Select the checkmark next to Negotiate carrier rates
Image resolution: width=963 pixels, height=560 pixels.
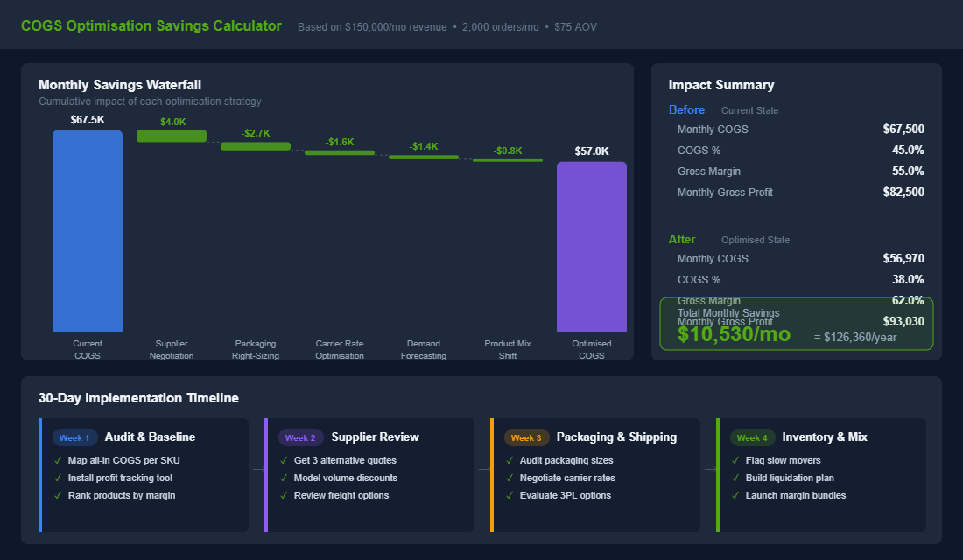click(510, 478)
